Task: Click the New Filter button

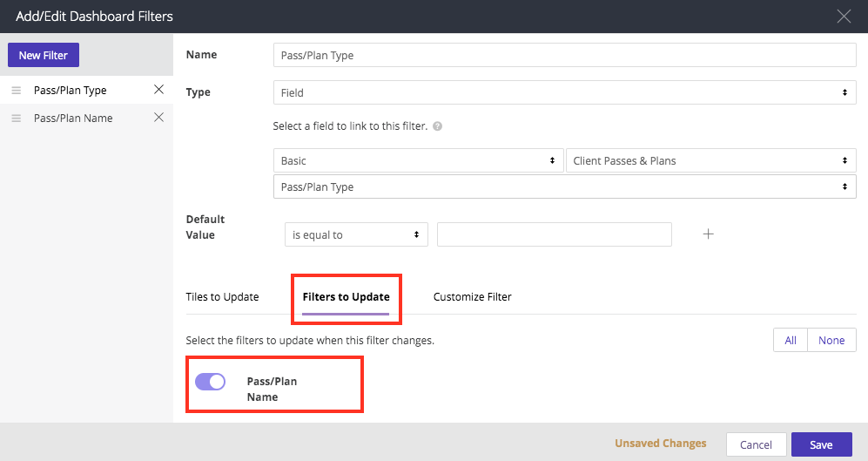Action: [44, 55]
